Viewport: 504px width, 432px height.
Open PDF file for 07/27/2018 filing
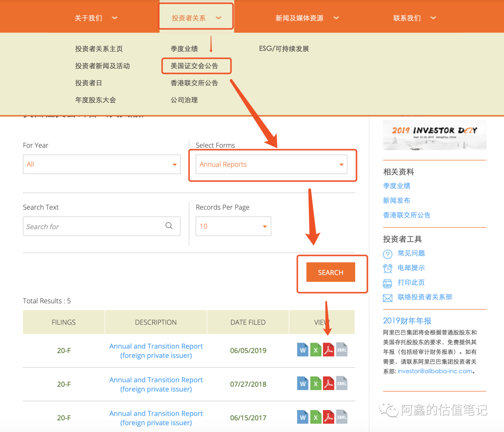coord(329,383)
